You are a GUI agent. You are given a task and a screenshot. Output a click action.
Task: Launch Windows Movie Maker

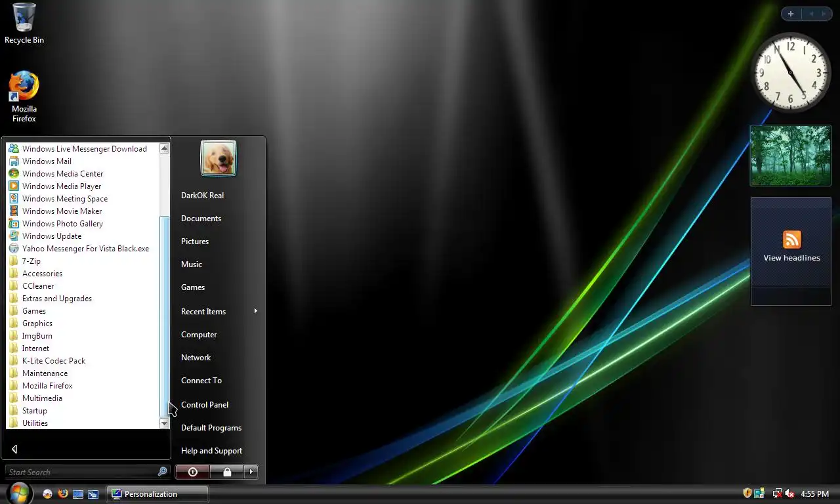55,211
